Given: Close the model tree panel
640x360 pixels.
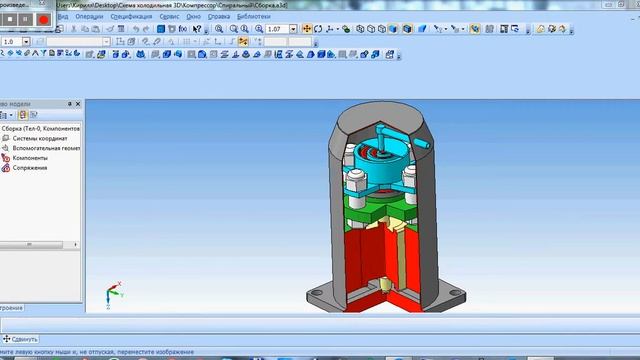Looking at the screenshot, I should tap(78, 104).
